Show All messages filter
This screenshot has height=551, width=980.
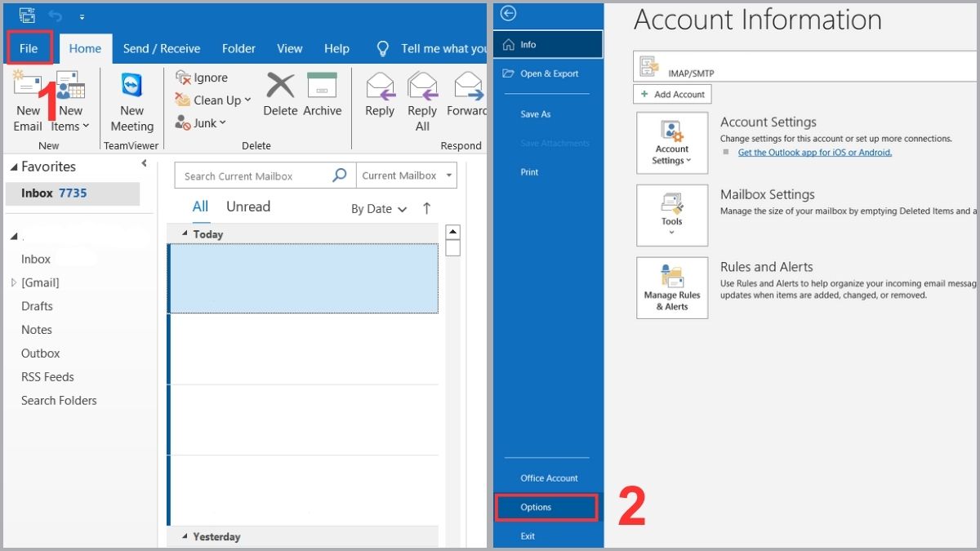coord(200,207)
